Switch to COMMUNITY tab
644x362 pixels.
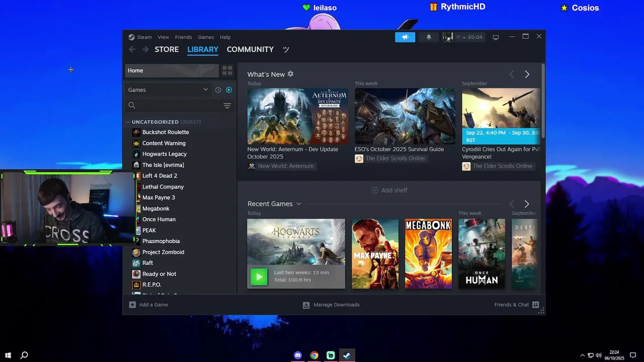point(250,49)
